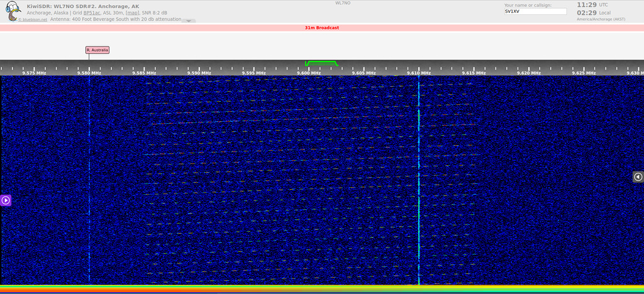The height and width of the screenshot is (294, 644).
Task: Click the strong carrier line in the waterfall
Action: point(419,188)
